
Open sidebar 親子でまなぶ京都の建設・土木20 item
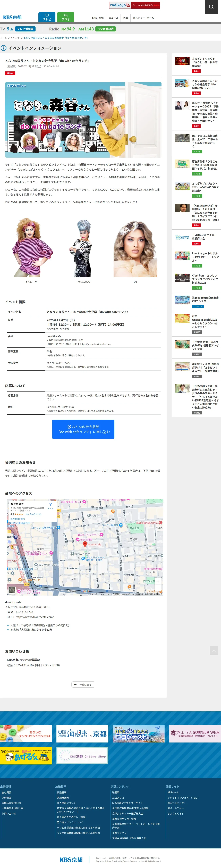(x=196, y=143)
